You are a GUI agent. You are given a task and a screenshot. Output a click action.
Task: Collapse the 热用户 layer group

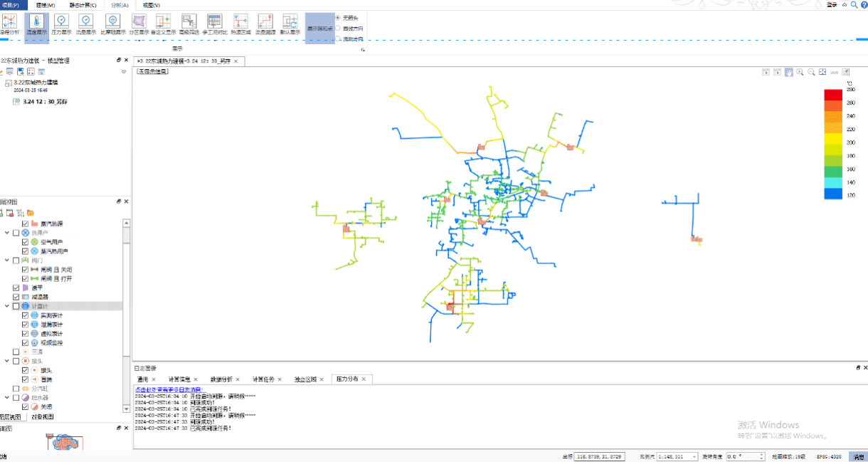pos(7,233)
